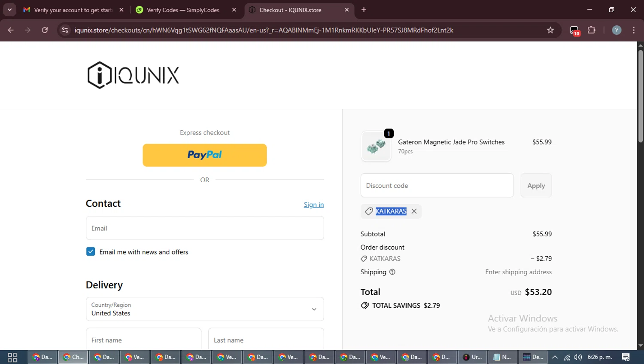This screenshot has height=364, width=644.
Task: Click the page vertical scrollbar thumb
Action: click(x=641, y=96)
